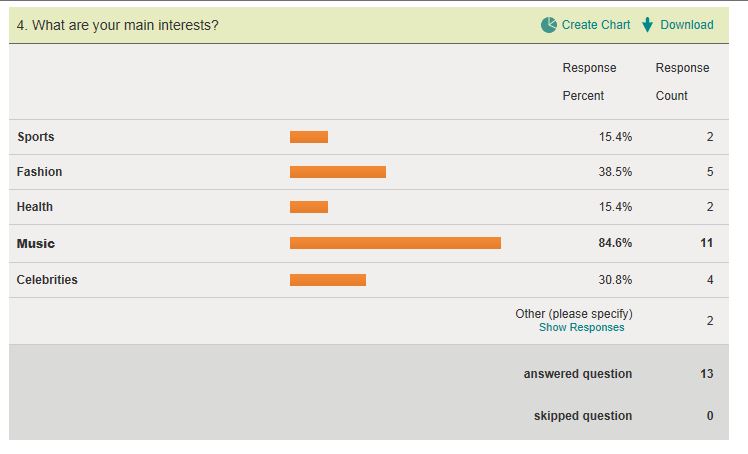748x454 pixels.
Task: Select the Health row label
Action: tap(35, 207)
